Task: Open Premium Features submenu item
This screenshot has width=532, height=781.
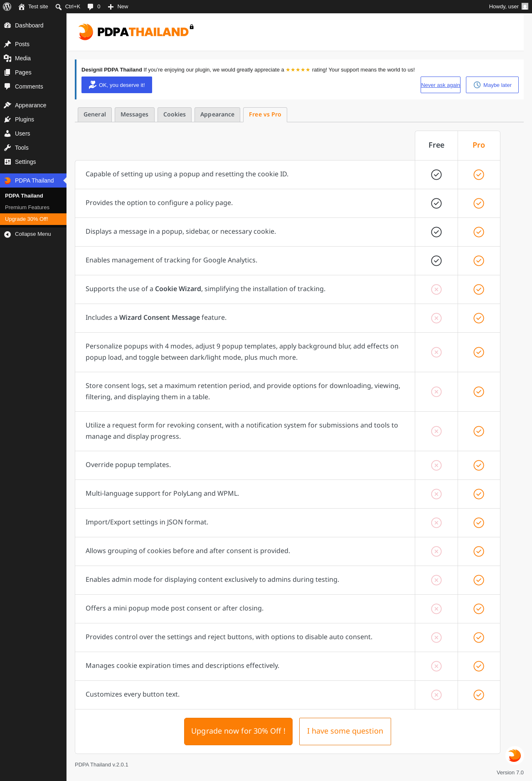Action: point(33,208)
